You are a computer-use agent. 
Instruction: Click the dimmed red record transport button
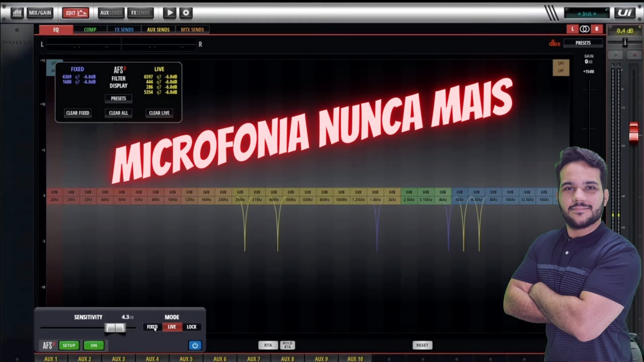[x=634, y=54]
